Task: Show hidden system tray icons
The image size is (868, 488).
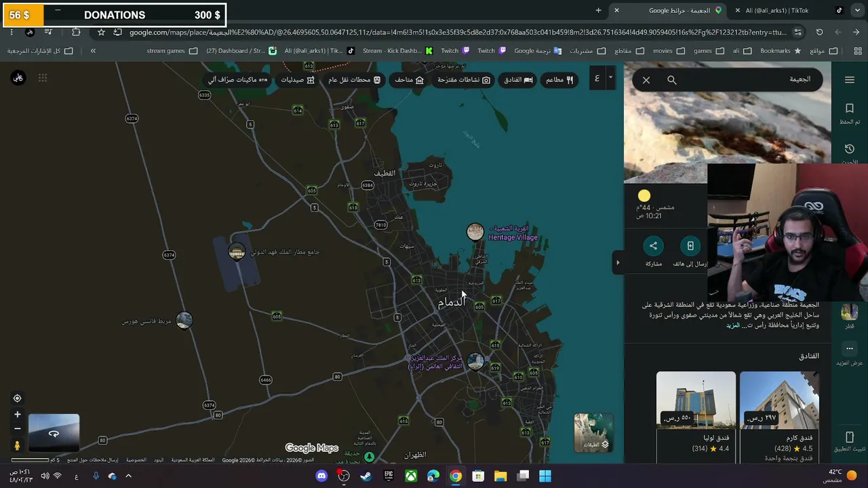Action: (x=128, y=476)
